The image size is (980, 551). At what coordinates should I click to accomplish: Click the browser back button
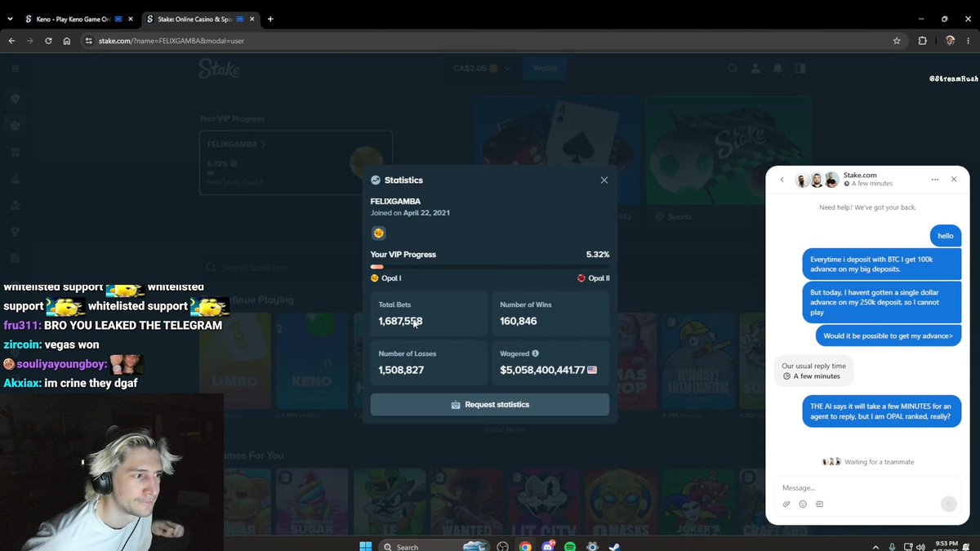[11, 41]
